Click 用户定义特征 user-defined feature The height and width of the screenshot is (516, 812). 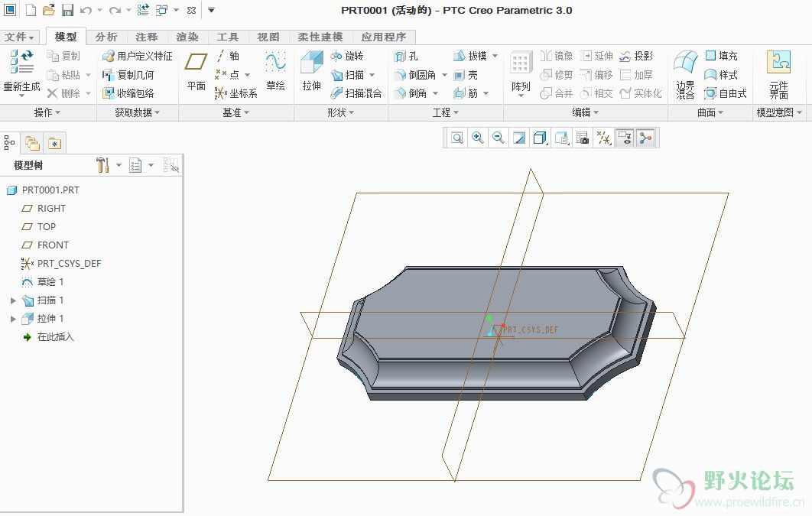pos(137,56)
